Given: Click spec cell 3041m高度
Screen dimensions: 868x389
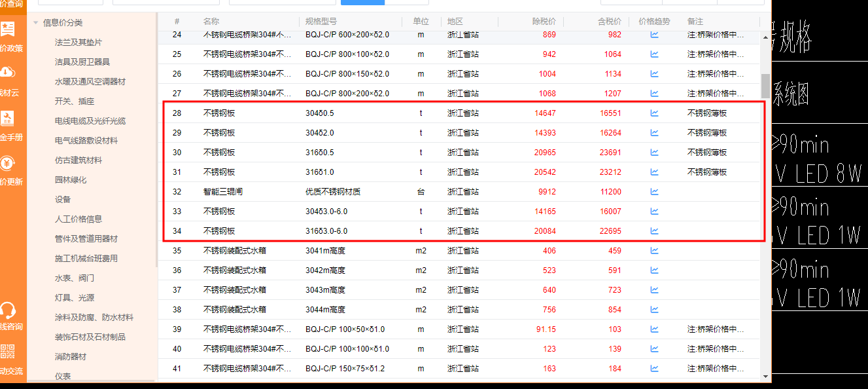Looking at the screenshot, I should 325,251.
